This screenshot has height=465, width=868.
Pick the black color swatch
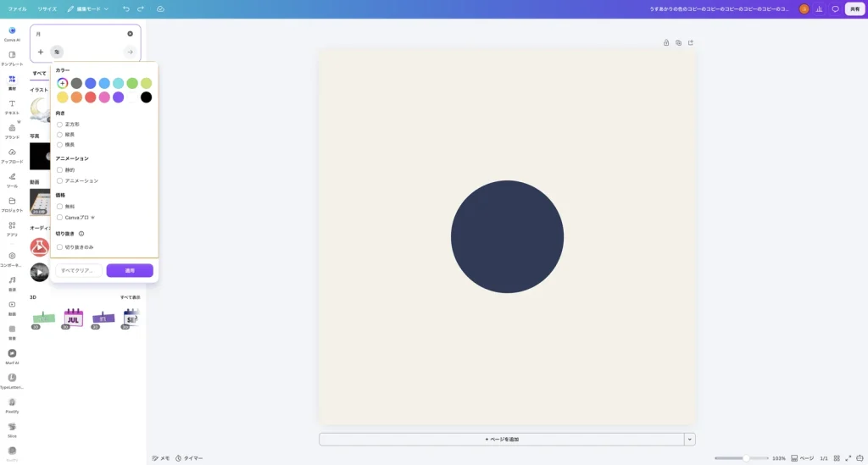pyautogui.click(x=146, y=97)
